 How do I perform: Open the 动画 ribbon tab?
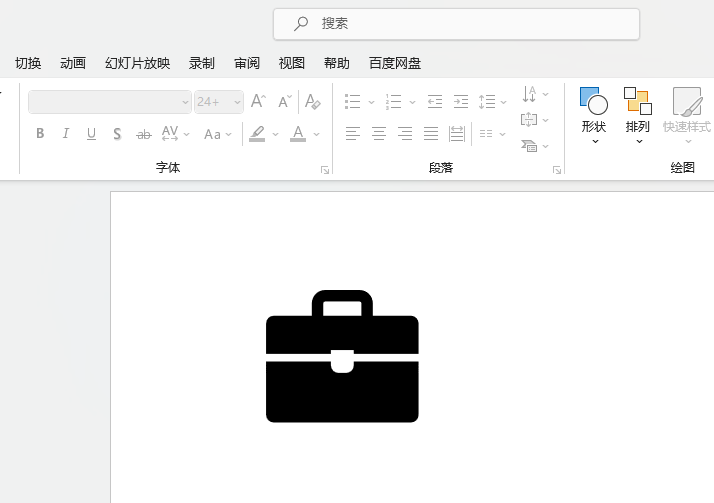tap(73, 63)
